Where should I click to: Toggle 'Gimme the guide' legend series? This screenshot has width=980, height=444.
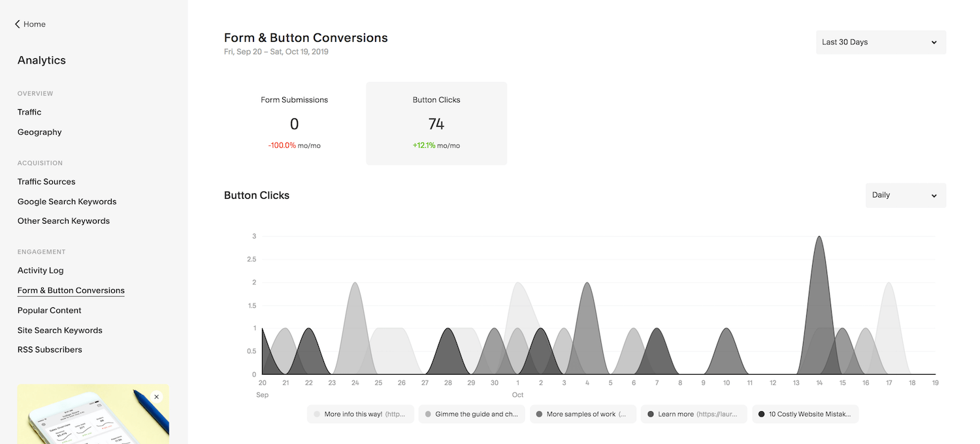click(x=472, y=414)
